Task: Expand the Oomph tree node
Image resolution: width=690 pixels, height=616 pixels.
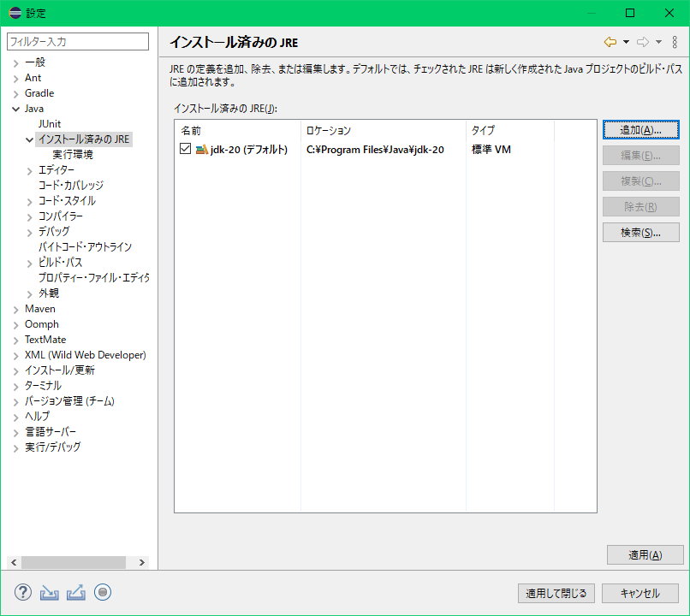Action: pos(16,325)
